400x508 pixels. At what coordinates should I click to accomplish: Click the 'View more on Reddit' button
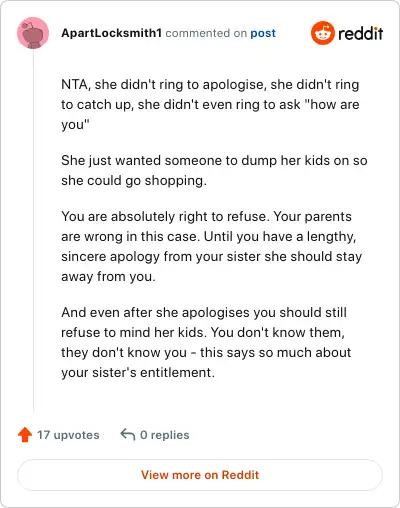[x=200, y=475]
